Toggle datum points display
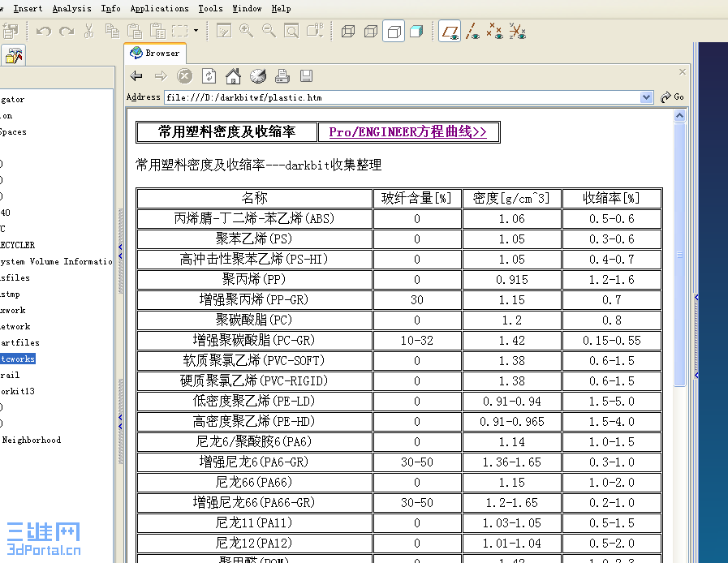 tap(495, 31)
